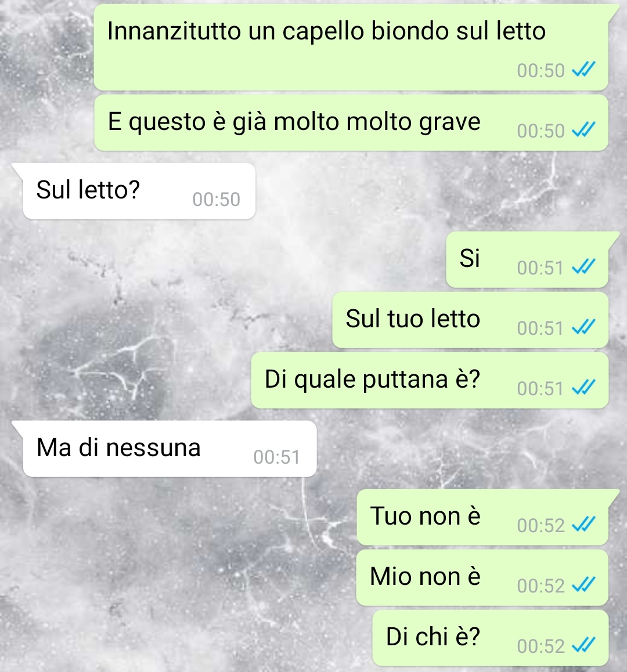Select the 'Ma di nessuna' received message
The height and width of the screenshot is (672, 627).
170,449
